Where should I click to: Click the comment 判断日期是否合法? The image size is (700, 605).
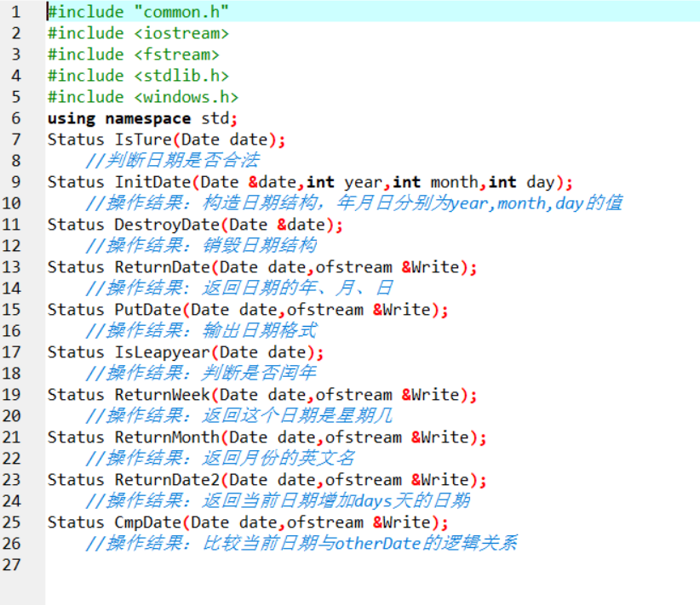(x=172, y=161)
